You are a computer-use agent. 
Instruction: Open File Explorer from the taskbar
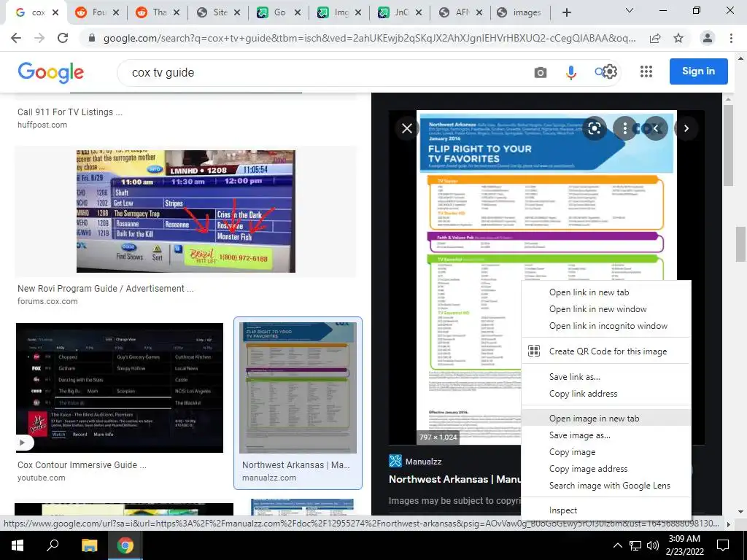point(89,545)
